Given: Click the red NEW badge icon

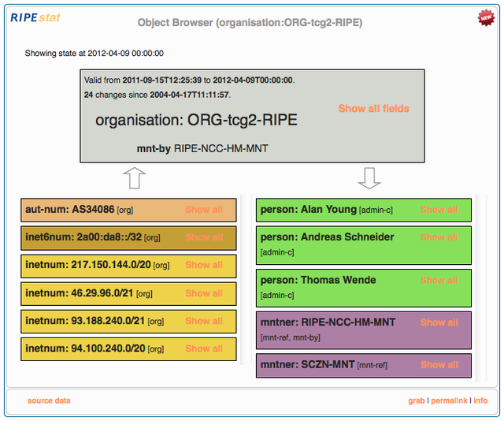Looking at the screenshot, I should pyautogui.click(x=486, y=17).
